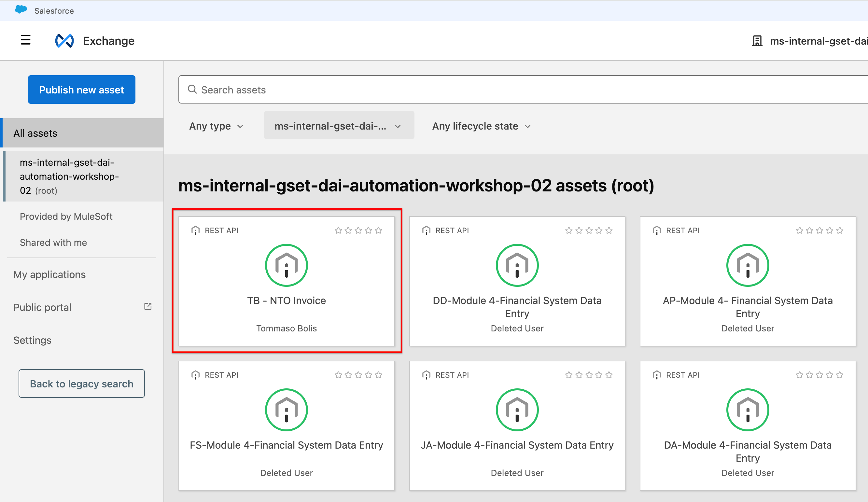Screen dimensions: 868x502
Task: Click star rating on DA-Module 4 card
Action: pos(819,375)
